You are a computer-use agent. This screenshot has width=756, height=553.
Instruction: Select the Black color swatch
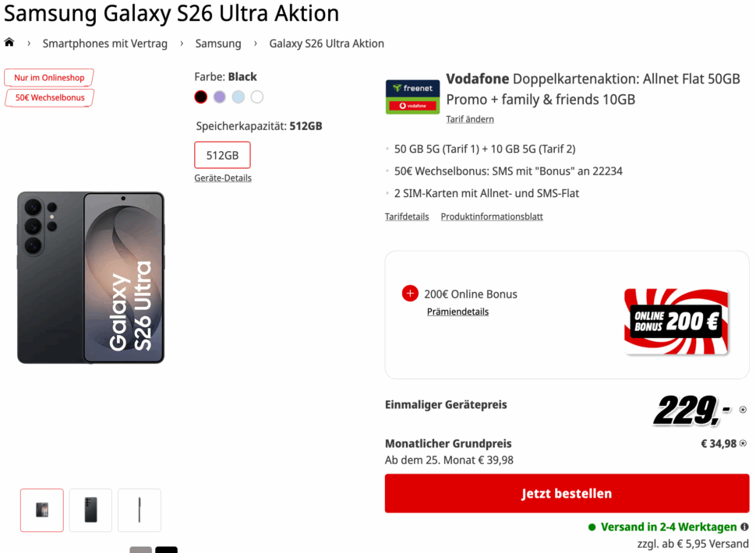[x=200, y=97]
